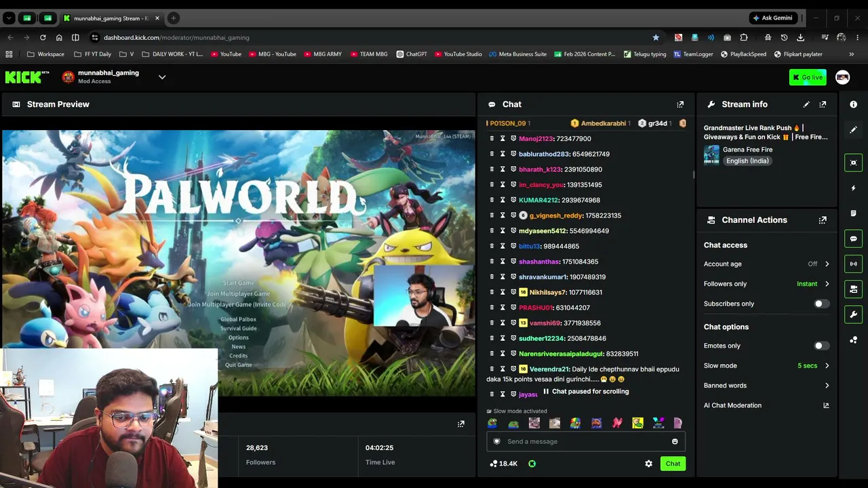Select the English (India) language tag
The width and height of the screenshot is (868, 488).
pyautogui.click(x=747, y=161)
